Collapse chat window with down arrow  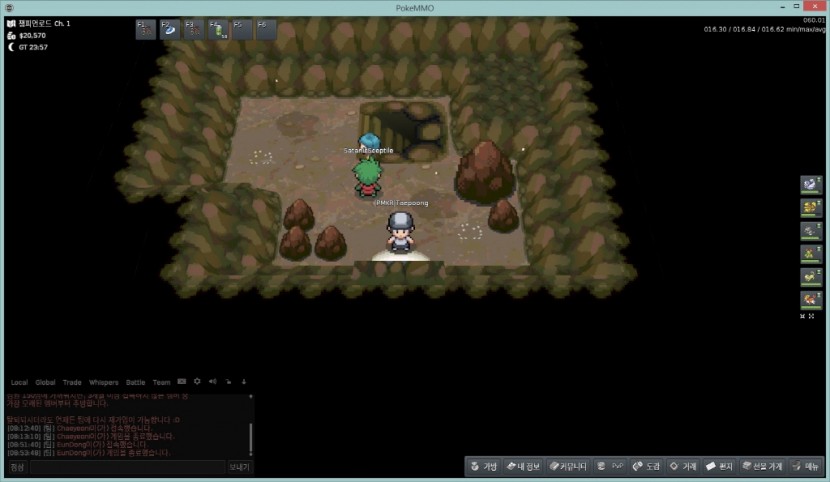point(243,382)
